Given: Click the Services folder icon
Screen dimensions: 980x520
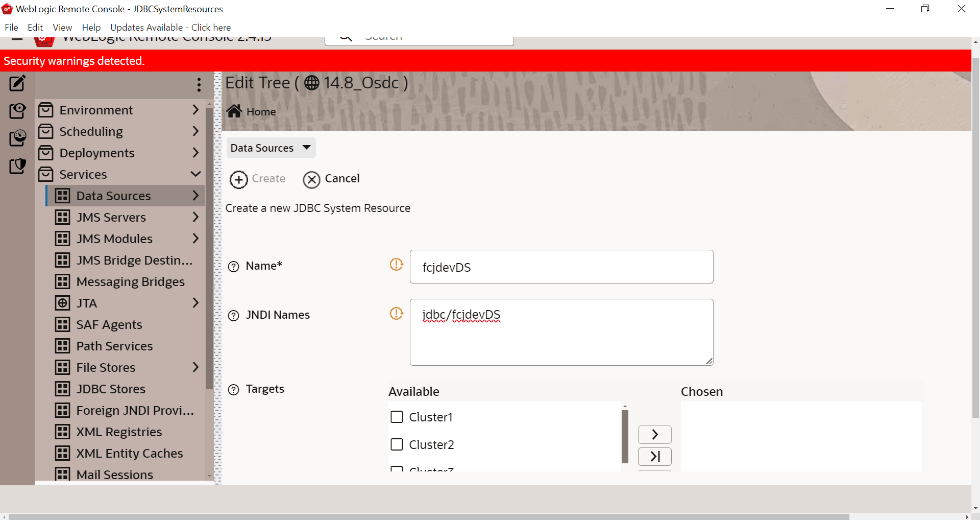Looking at the screenshot, I should pyautogui.click(x=45, y=174).
